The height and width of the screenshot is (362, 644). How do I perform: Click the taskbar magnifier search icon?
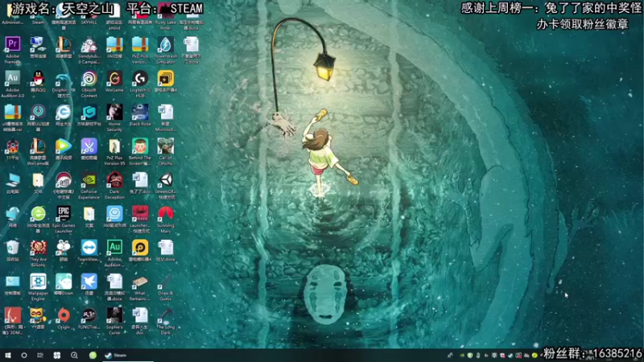(74, 355)
